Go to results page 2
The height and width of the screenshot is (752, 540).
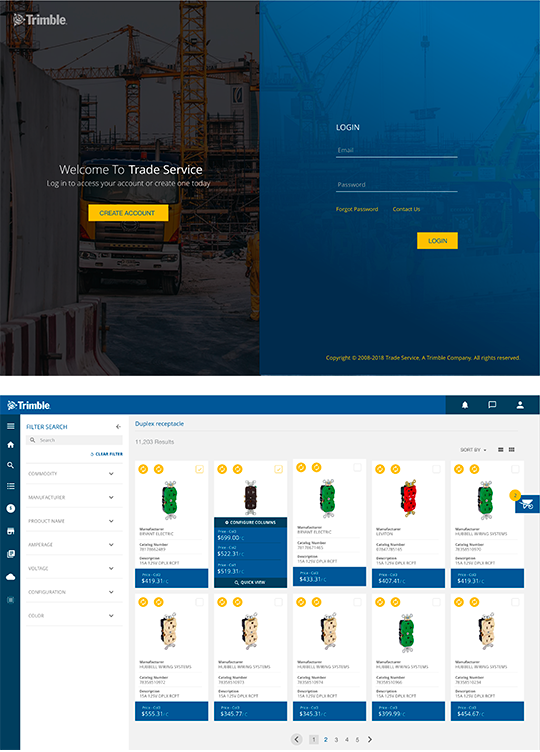click(326, 740)
